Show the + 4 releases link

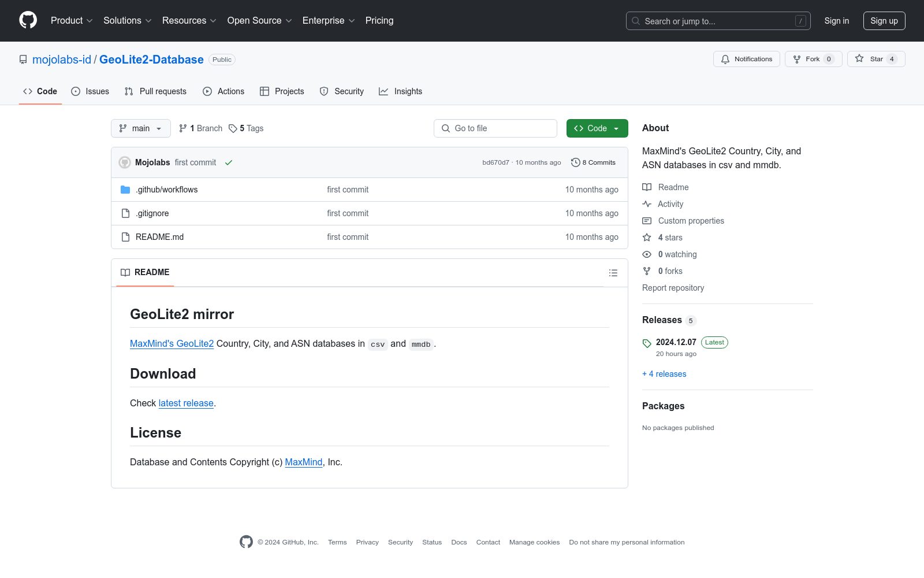coord(664,374)
